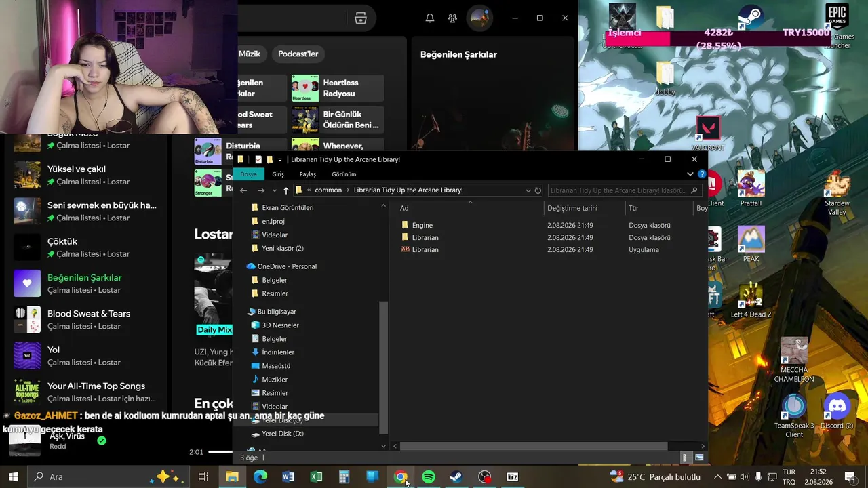Viewport: 868px width, 488px height.
Task: Click the File Explorer taskbar icon
Action: [232, 476]
